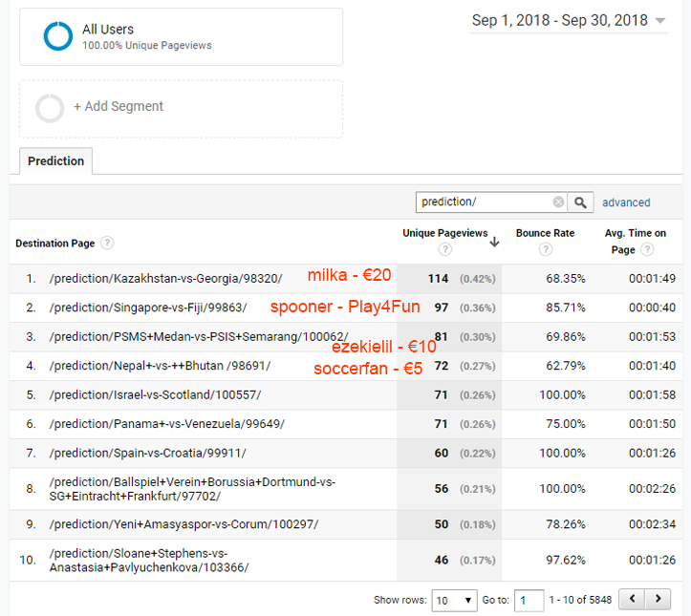Image resolution: width=691 pixels, height=616 pixels.
Task: Open help icon under Unique Pageviews
Action: tap(444, 250)
